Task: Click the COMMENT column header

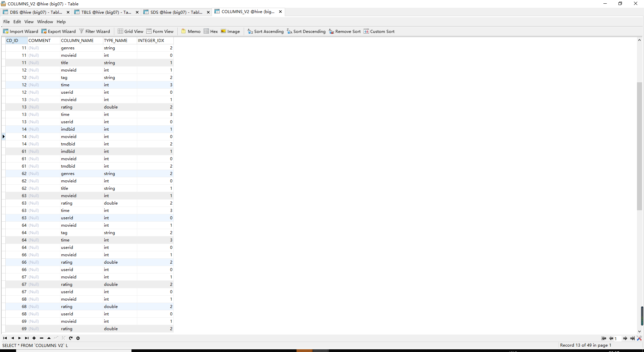Action: pyautogui.click(x=44, y=40)
